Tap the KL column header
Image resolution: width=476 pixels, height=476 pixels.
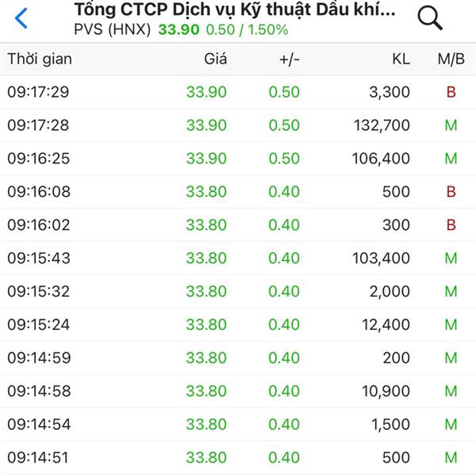[x=401, y=59]
